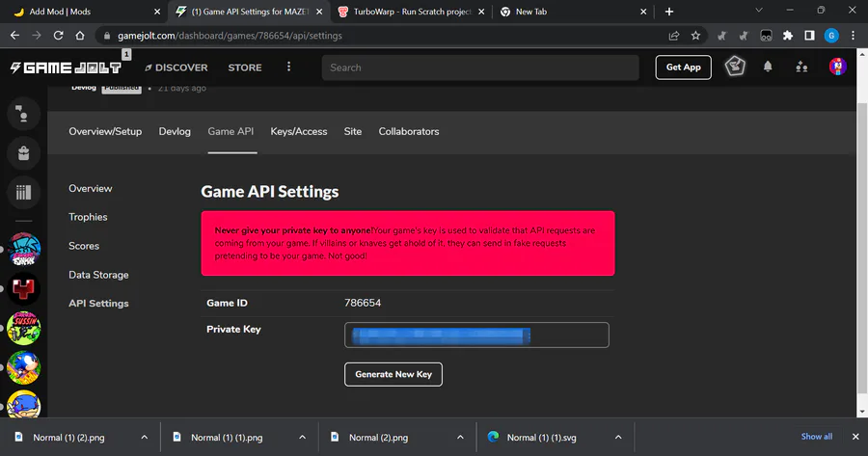
Task: Open a new browser tab
Action: tap(668, 11)
